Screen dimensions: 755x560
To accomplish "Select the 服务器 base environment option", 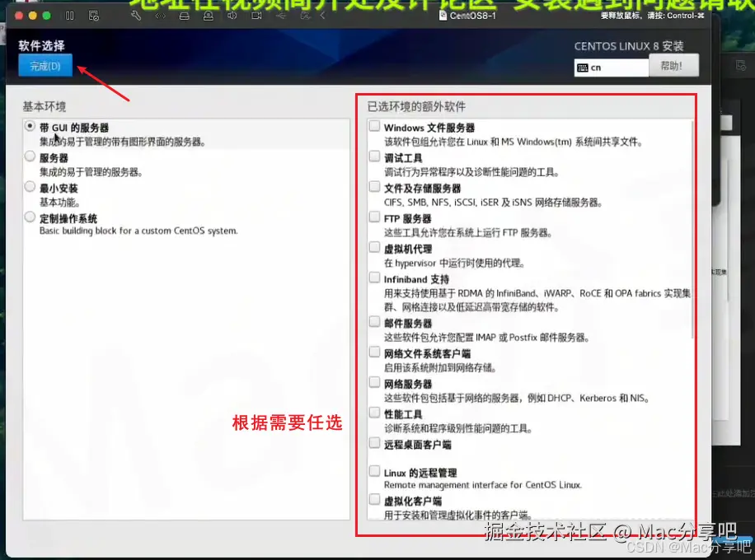I will coord(28,157).
